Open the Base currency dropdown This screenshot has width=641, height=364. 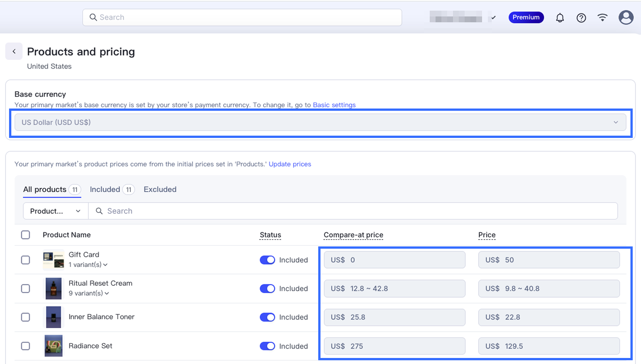pos(320,122)
